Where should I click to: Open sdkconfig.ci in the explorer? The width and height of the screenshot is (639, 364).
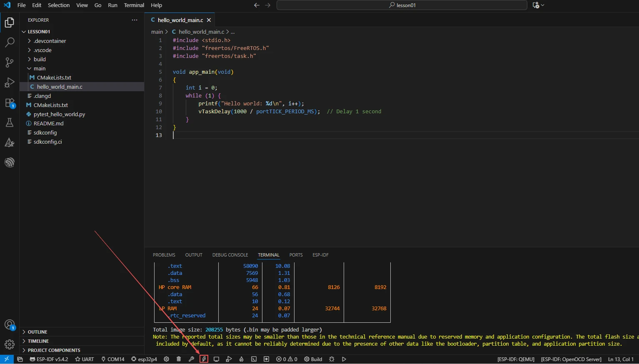[47, 142]
